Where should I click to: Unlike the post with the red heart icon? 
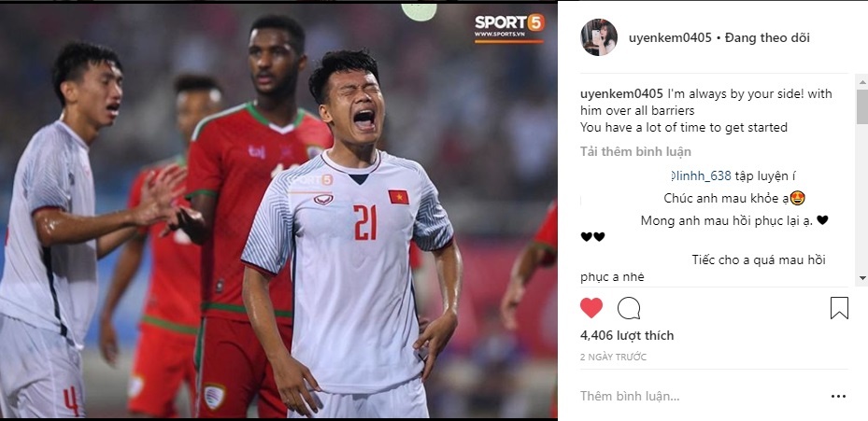(x=591, y=308)
